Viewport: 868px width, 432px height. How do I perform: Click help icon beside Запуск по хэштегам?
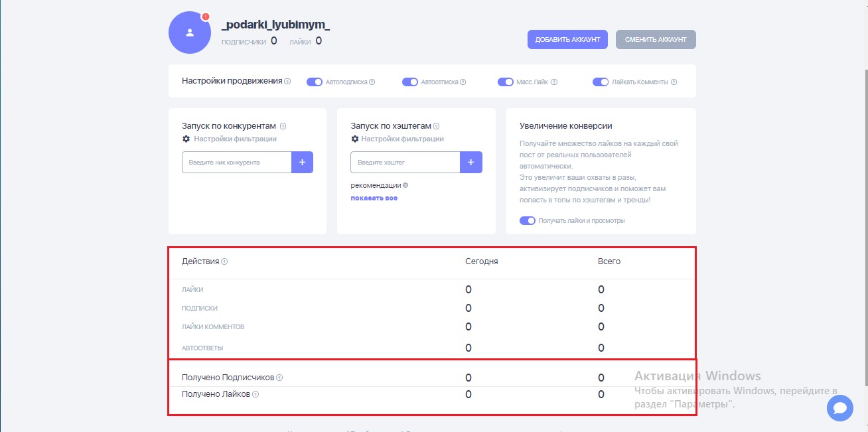coord(436,126)
